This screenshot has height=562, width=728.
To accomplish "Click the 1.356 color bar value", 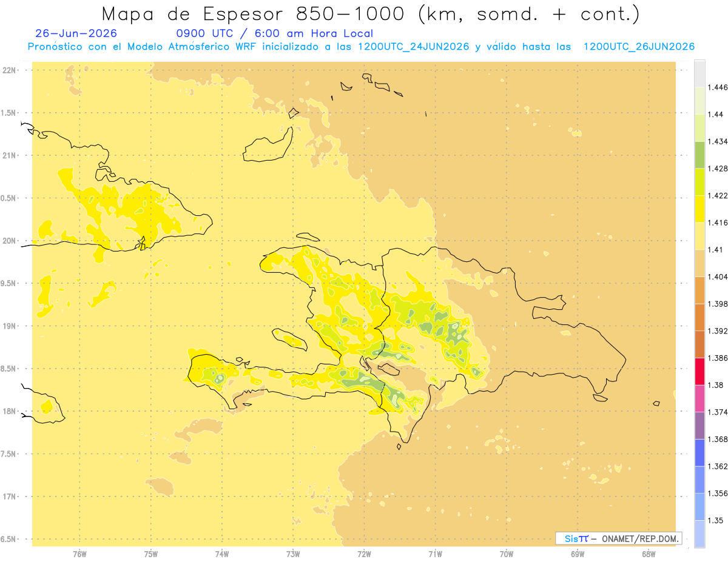I will [x=719, y=493].
